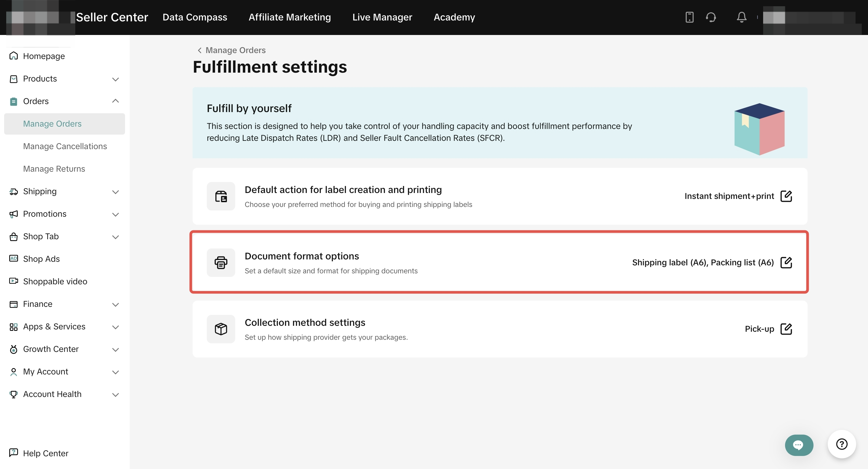Image resolution: width=868 pixels, height=469 pixels.
Task: Collapse the Orders sidebar section
Action: click(x=115, y=101)
